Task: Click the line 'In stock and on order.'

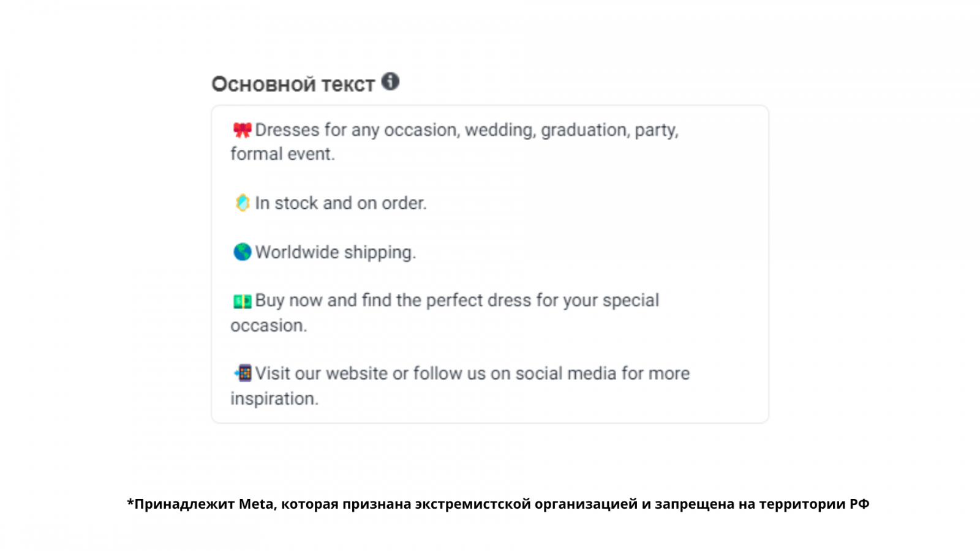Action: coord(341,203)
